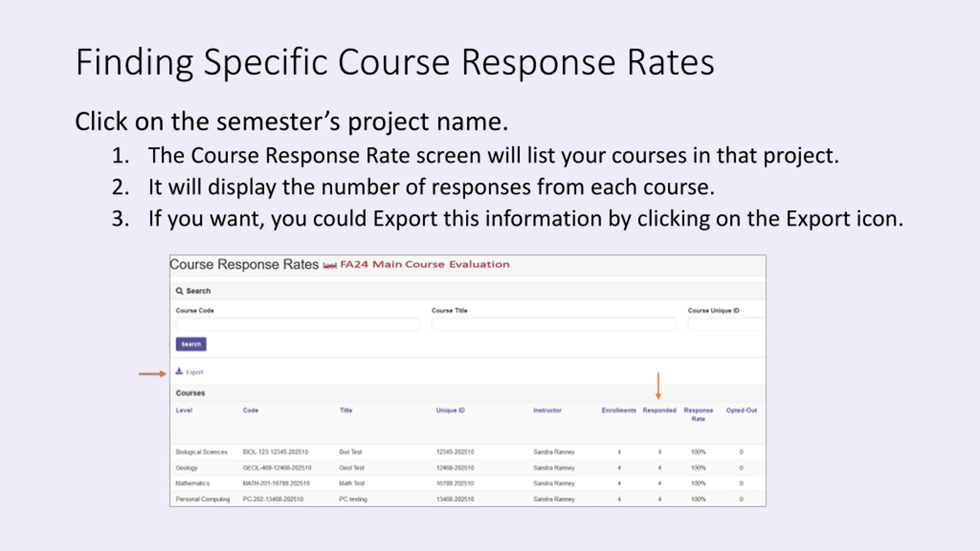
Task: Click the Responded value 4 in Biological Sciences row
Action: (660, 452)
